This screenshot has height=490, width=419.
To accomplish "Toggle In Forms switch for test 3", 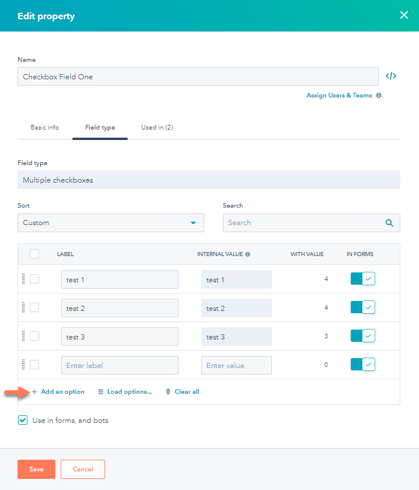I will (x=363, y=336).
